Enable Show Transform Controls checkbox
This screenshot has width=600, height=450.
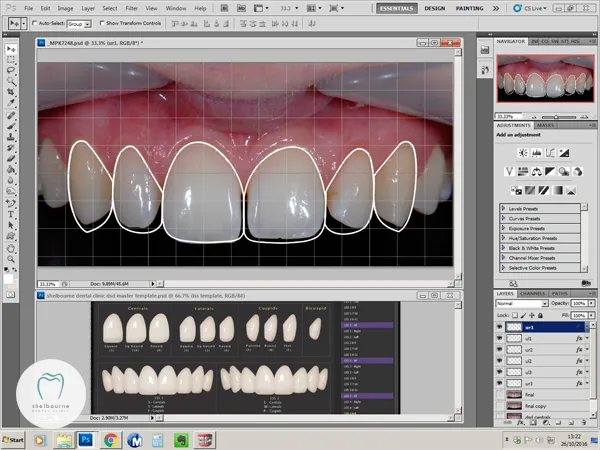[x=100, y=21]
